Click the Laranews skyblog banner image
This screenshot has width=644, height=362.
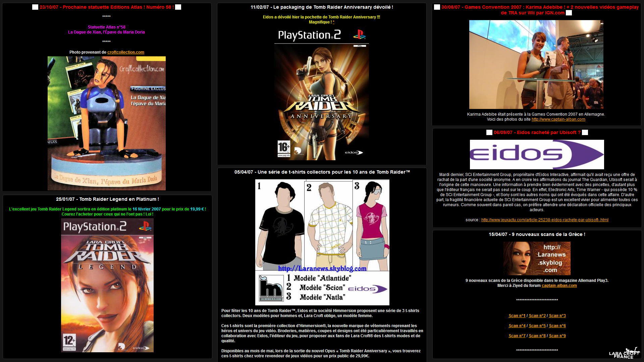[x=537, y=258]
